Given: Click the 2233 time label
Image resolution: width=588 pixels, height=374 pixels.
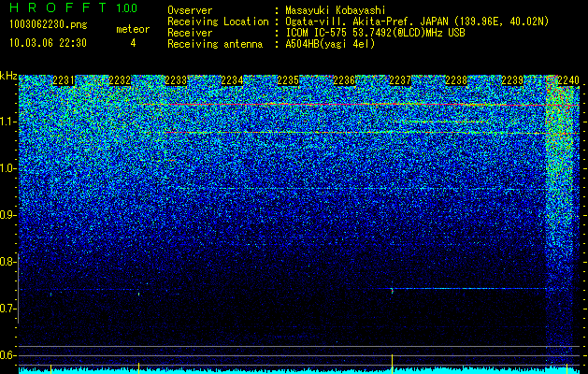Looking at the screenshot, I should click(176, 80).
